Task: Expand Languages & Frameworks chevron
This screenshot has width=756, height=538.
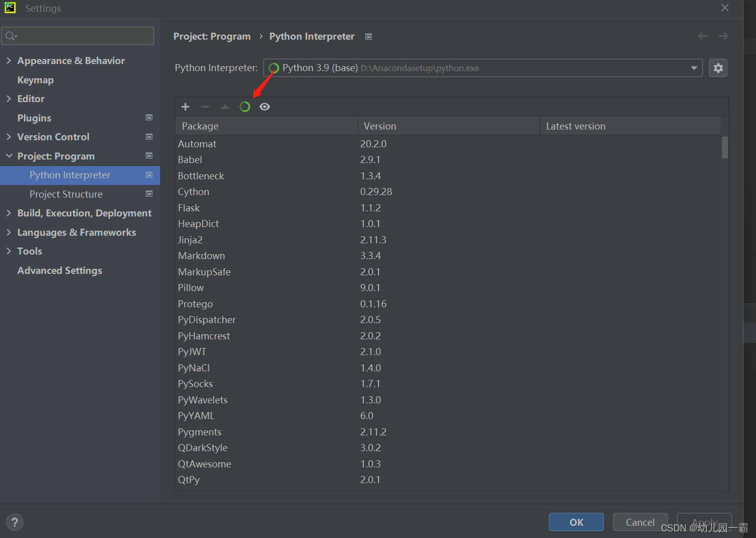Action: point(9,232)
